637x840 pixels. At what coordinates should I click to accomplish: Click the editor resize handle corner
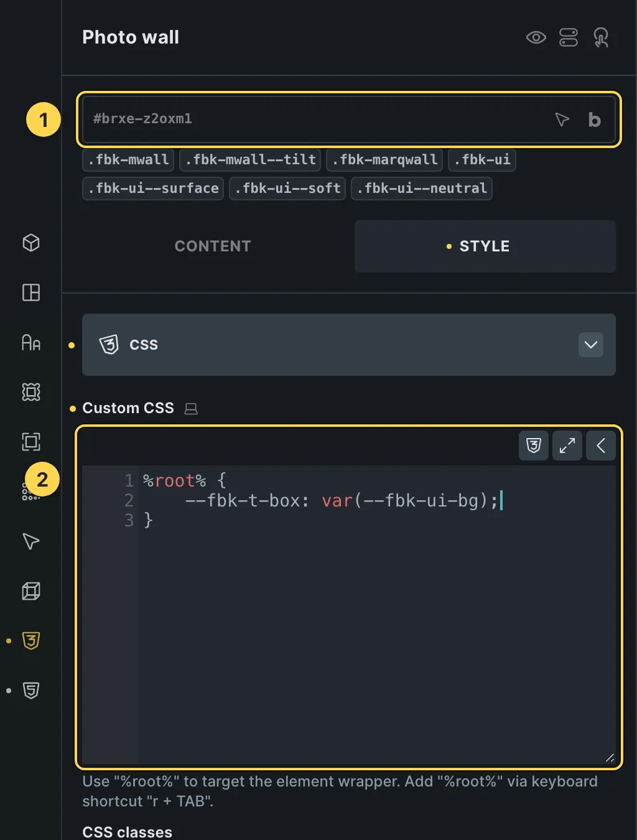610,757
